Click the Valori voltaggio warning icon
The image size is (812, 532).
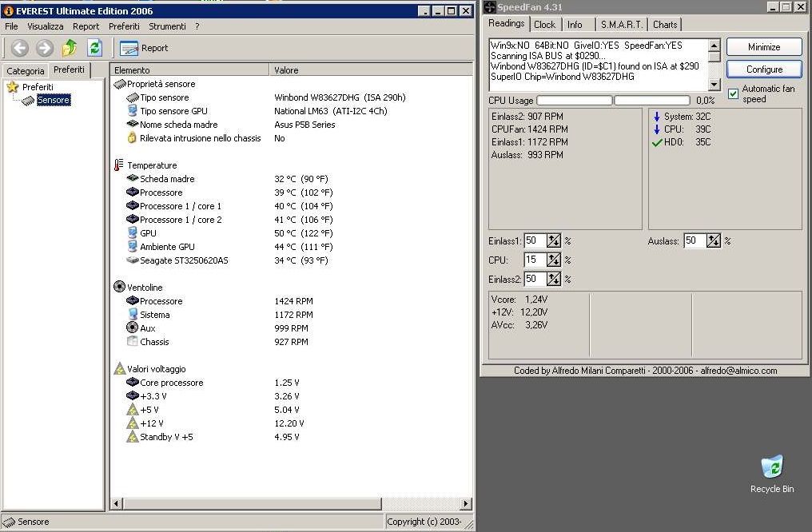120,368
